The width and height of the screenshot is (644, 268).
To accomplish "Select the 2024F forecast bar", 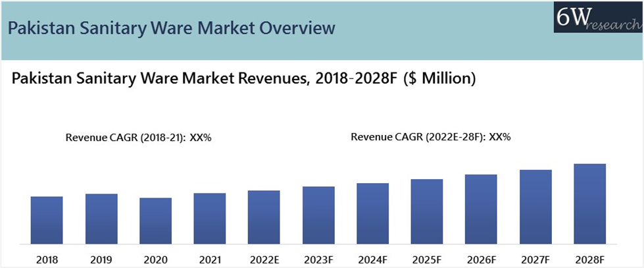I will (373, 213).
